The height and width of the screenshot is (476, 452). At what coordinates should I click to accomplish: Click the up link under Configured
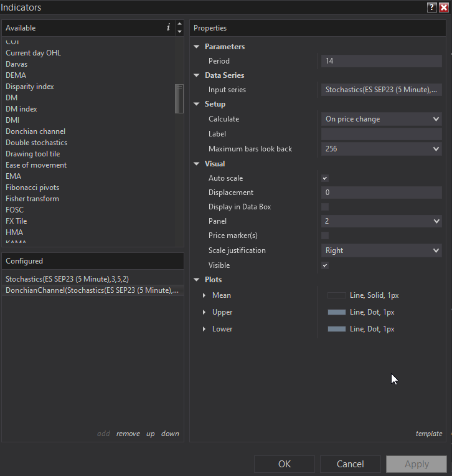[x=151, y=434]
